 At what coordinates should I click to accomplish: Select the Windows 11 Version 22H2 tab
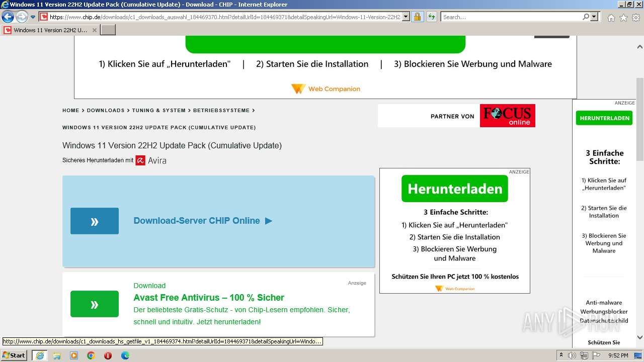tap(50, 30)
